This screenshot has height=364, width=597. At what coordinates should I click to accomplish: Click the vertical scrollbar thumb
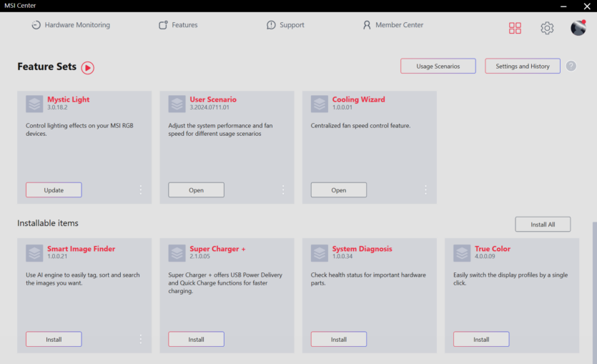[594, 292]
